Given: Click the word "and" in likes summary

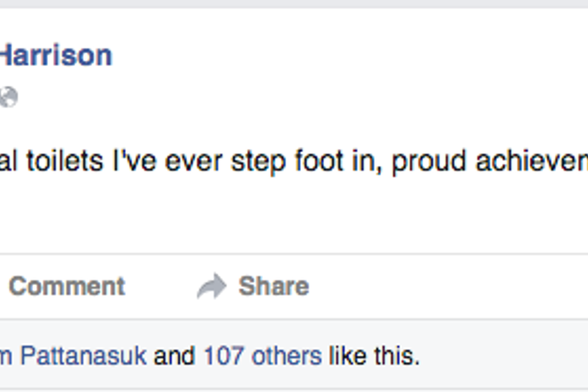Looking at the screenshot, I should pyautogui.click(x=174, y=356).
